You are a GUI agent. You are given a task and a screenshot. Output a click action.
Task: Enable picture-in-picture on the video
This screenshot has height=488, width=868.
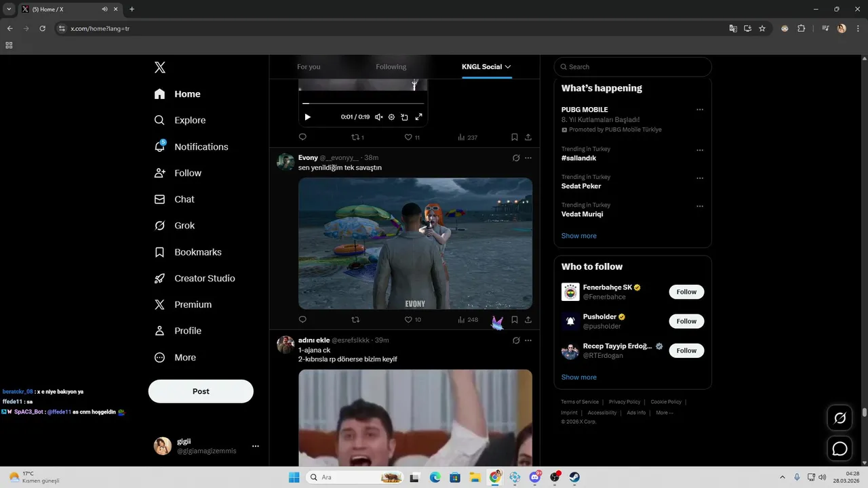pyautogui.click(x=404, y=117)
